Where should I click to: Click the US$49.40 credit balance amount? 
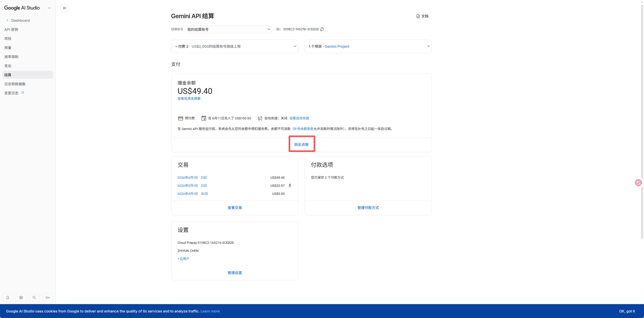click(x=195, y=91)
